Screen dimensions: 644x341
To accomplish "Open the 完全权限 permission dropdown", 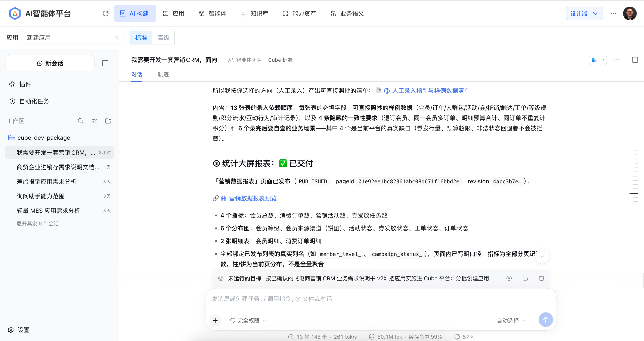I will point(248,320).
